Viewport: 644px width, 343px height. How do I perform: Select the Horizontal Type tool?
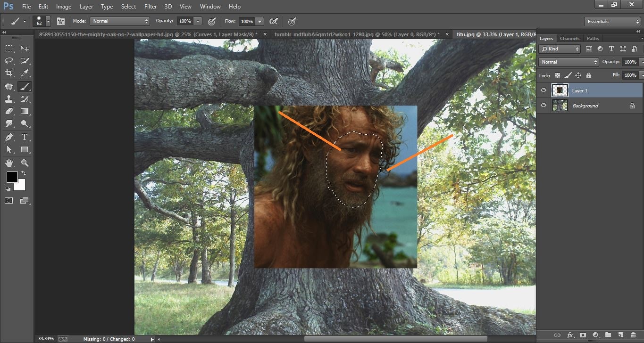point(25,137)
